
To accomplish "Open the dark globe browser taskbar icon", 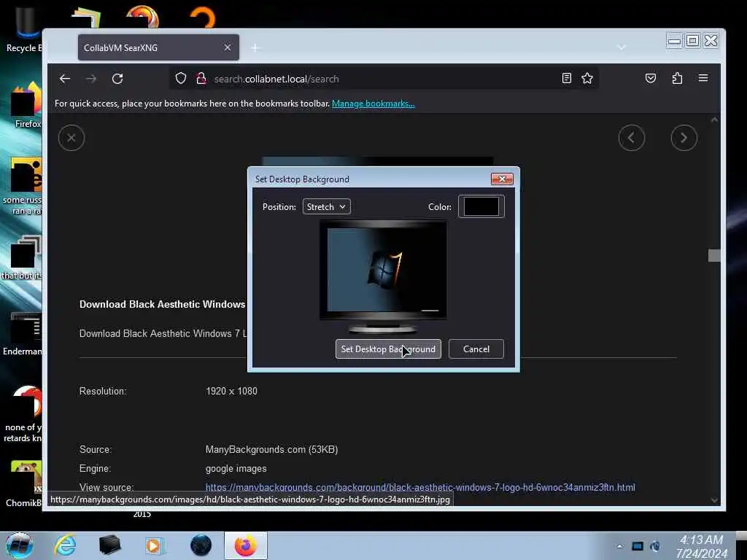I will (201, 545).
